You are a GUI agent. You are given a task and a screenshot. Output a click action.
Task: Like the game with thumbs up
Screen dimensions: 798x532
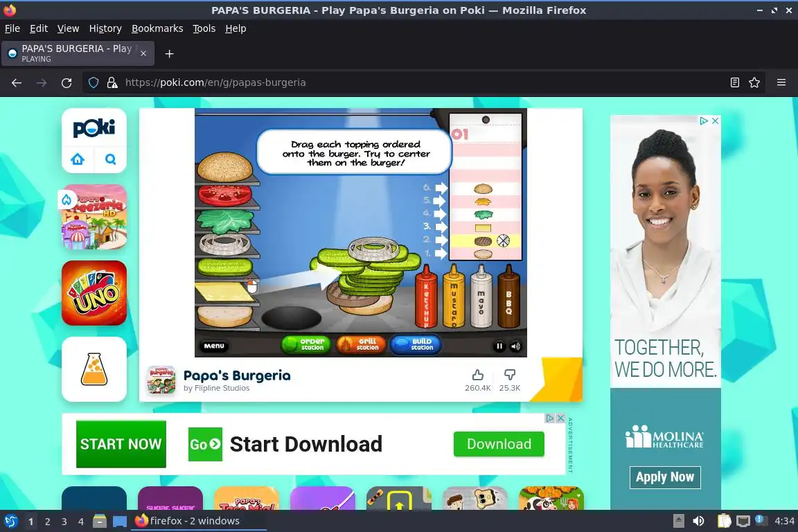click(477, 375)
